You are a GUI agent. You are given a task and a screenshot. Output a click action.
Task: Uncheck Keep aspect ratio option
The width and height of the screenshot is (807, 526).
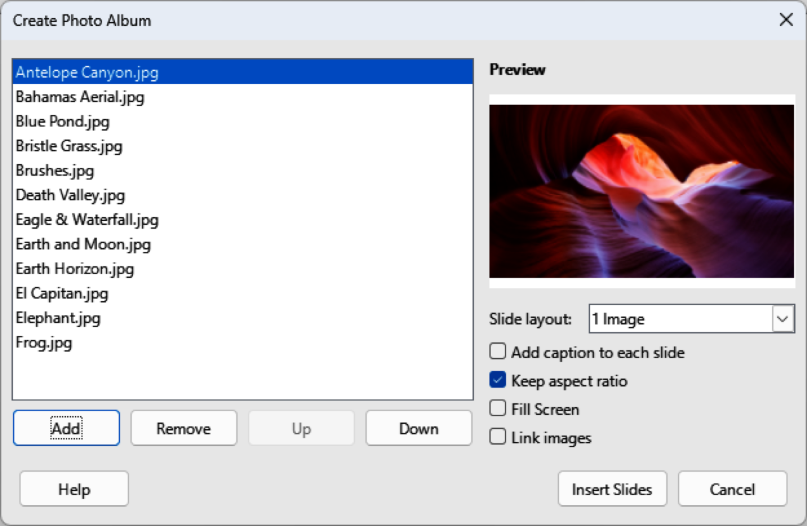click(x=497, y=380)
